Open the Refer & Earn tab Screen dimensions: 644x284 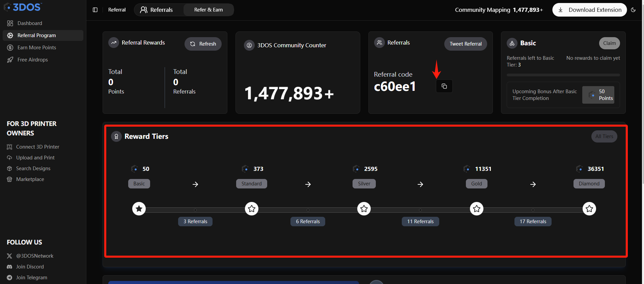tap(208, 10)
